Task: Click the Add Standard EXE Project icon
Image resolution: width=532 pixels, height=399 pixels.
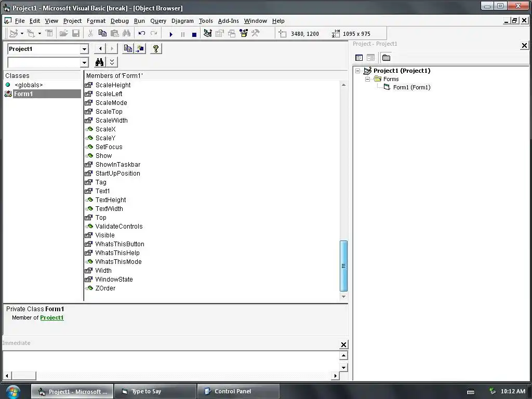Action: pos(14,33)
